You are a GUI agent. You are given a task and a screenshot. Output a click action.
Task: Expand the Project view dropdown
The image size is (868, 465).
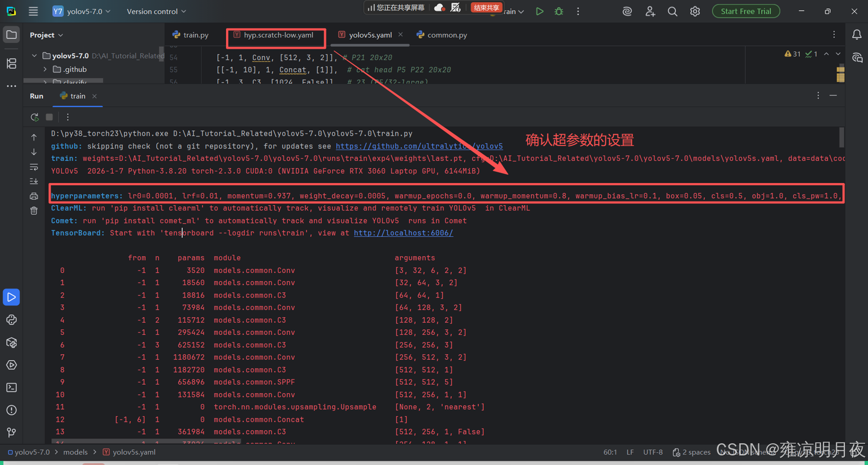(46, 35)
